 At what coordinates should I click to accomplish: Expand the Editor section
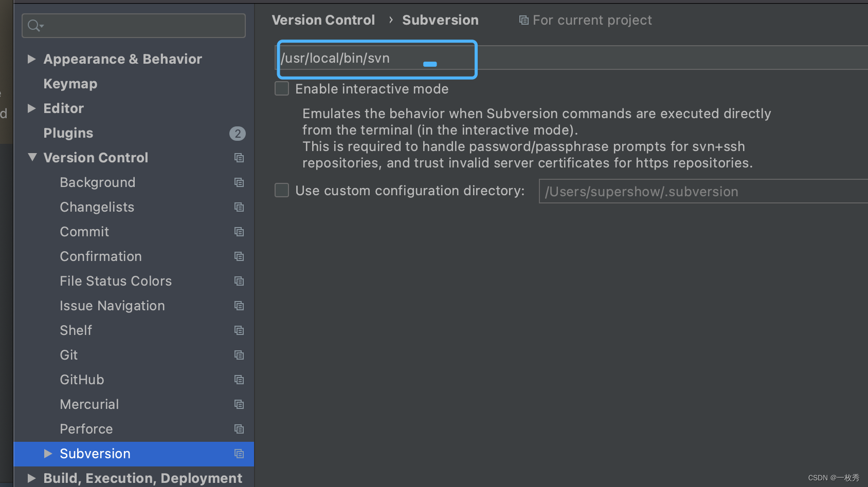(31, 108)
